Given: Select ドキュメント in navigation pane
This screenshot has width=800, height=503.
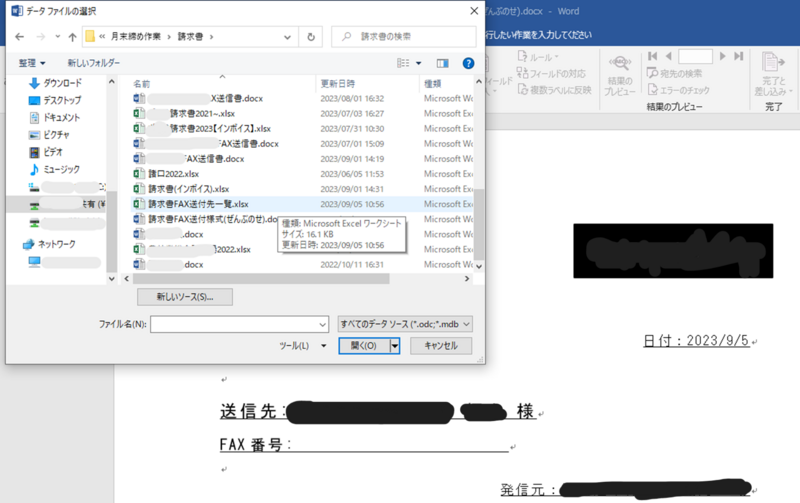Looking at the screenshot, I should (x=55, y=117).
